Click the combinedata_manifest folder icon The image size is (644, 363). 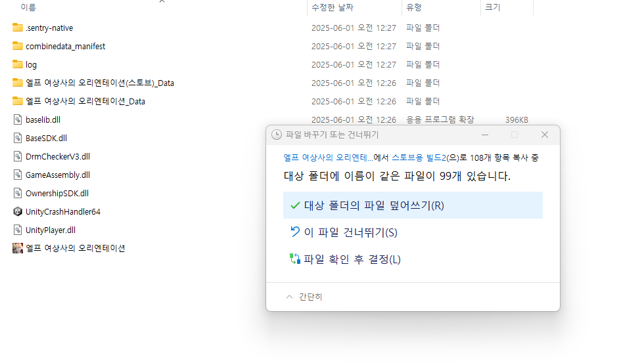pos(17,46)
